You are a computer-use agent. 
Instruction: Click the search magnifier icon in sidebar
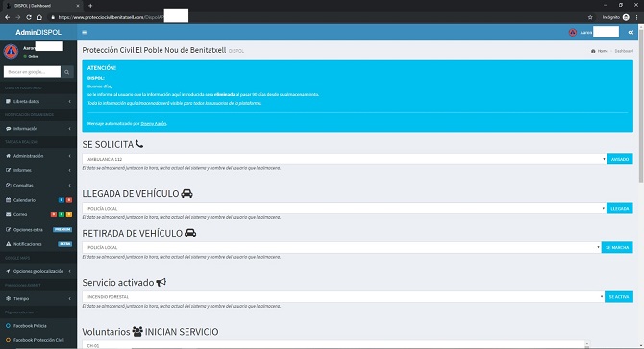tap(67, 72)
